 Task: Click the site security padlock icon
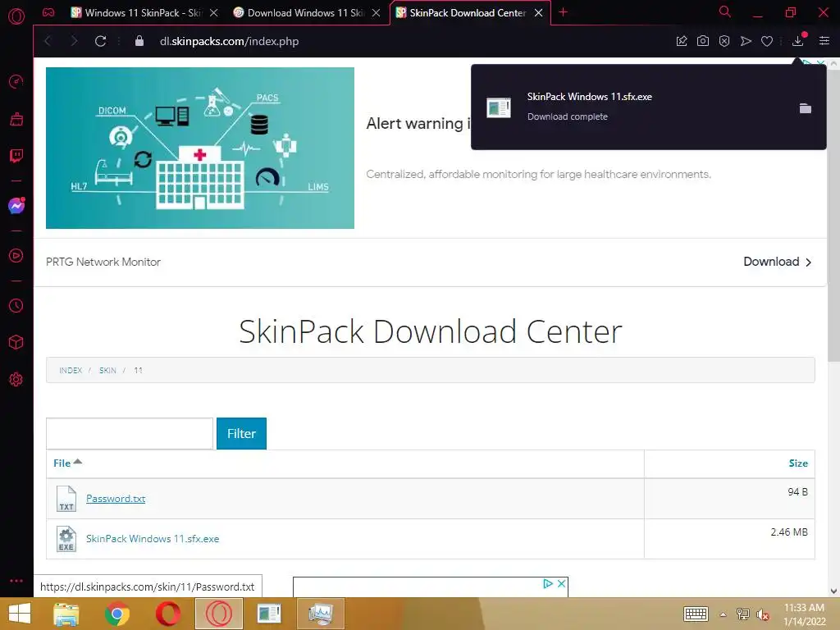point(139,41)
